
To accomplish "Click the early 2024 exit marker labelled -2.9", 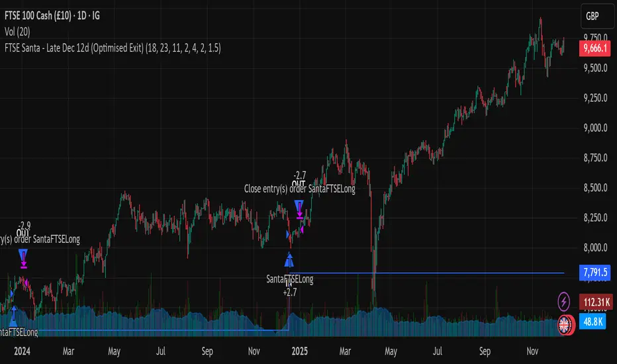I will click(23, 259).
